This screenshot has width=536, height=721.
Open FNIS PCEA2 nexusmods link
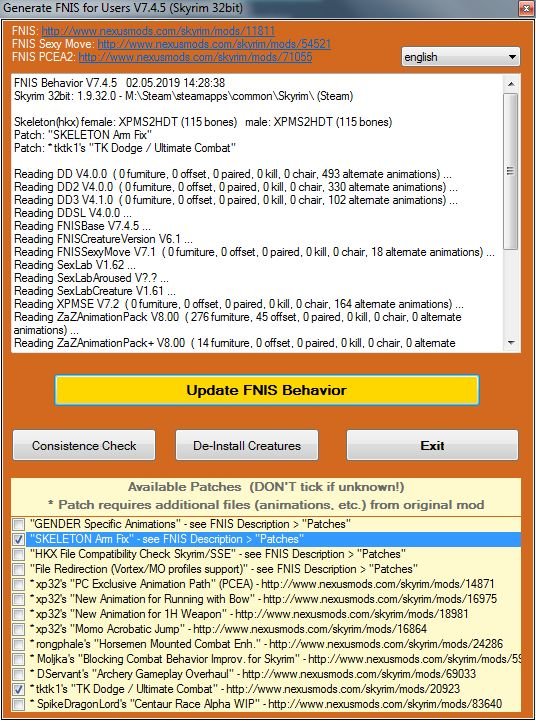(195, 57)
